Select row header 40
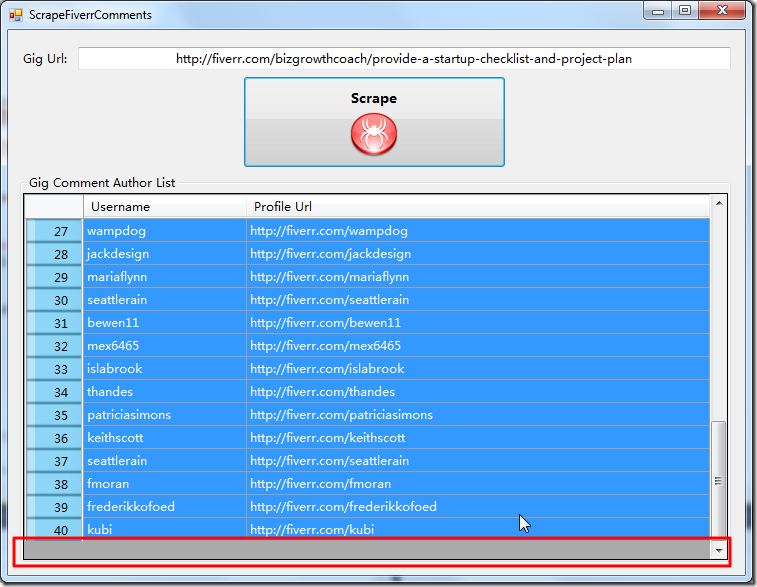 point(54,530)
